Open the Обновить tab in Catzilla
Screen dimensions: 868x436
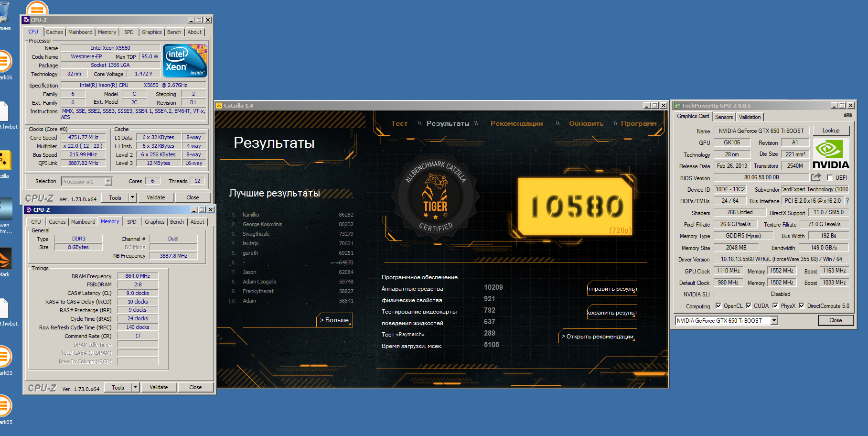click(x=586, y=123)
